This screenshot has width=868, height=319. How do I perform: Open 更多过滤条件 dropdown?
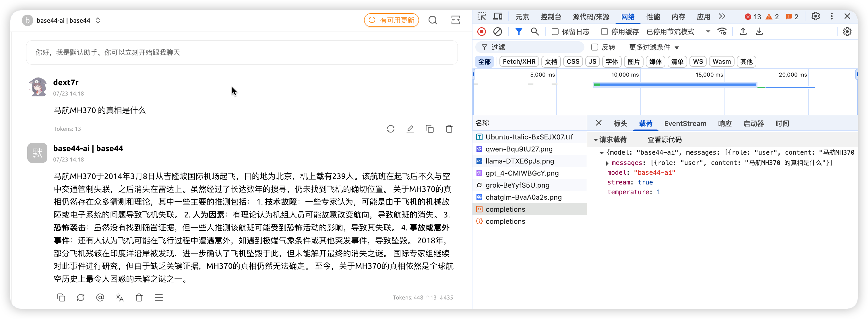654,47
